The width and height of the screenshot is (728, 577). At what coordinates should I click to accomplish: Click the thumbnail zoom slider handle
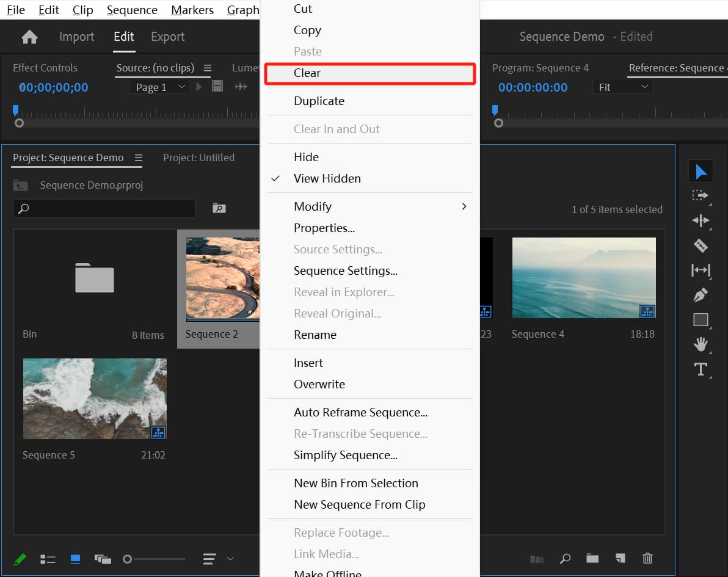pyautogui.click(x=127, y=559)
